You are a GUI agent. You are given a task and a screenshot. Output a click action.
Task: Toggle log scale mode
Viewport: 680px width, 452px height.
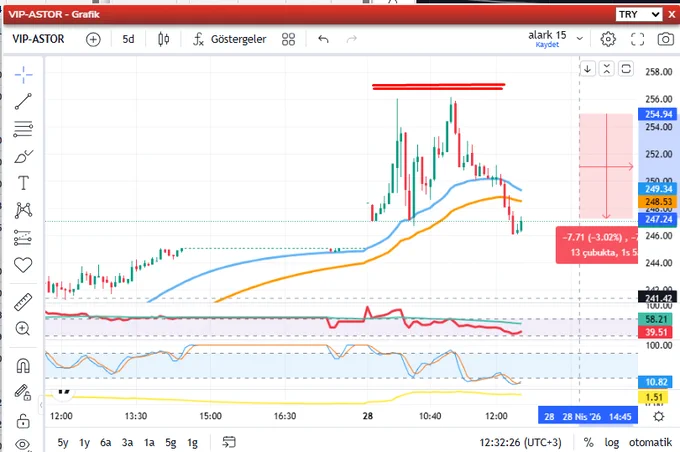(x=612, y=442)
